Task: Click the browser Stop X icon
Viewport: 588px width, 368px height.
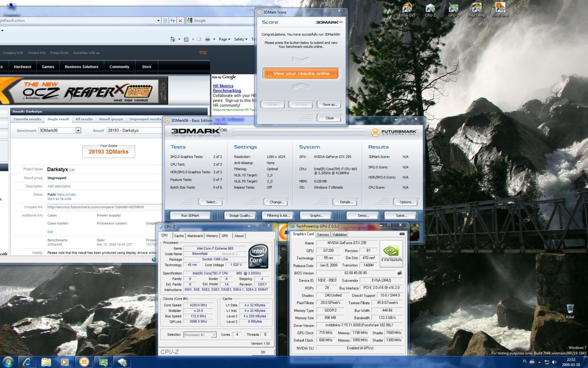Action: [x=180, y=20]
